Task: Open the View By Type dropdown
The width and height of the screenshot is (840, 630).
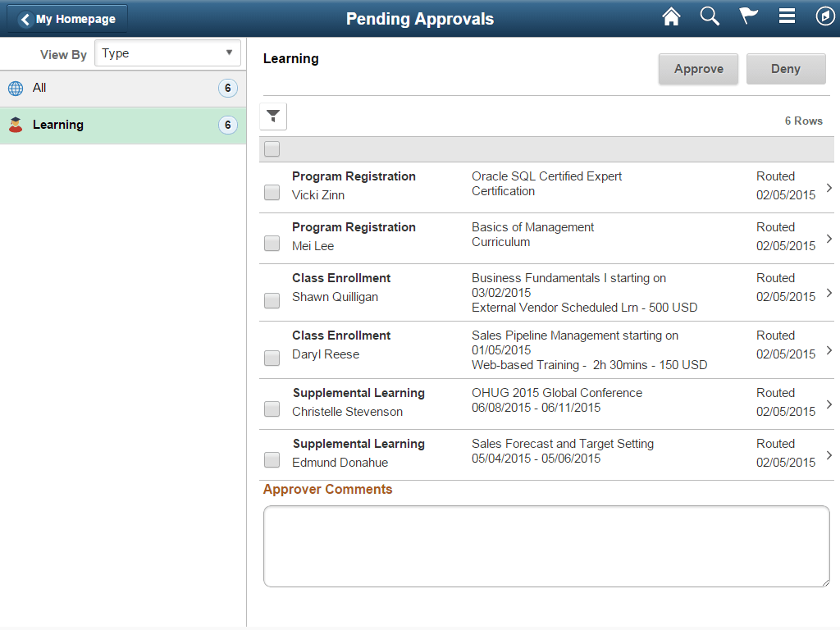Action: click(x=167, y=52)
